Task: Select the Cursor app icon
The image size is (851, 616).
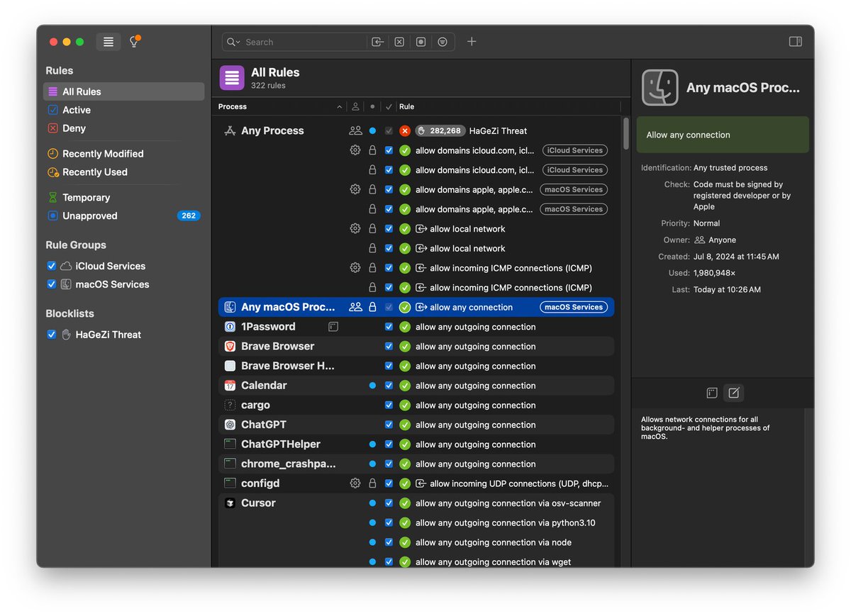Action: coord(230,503)
